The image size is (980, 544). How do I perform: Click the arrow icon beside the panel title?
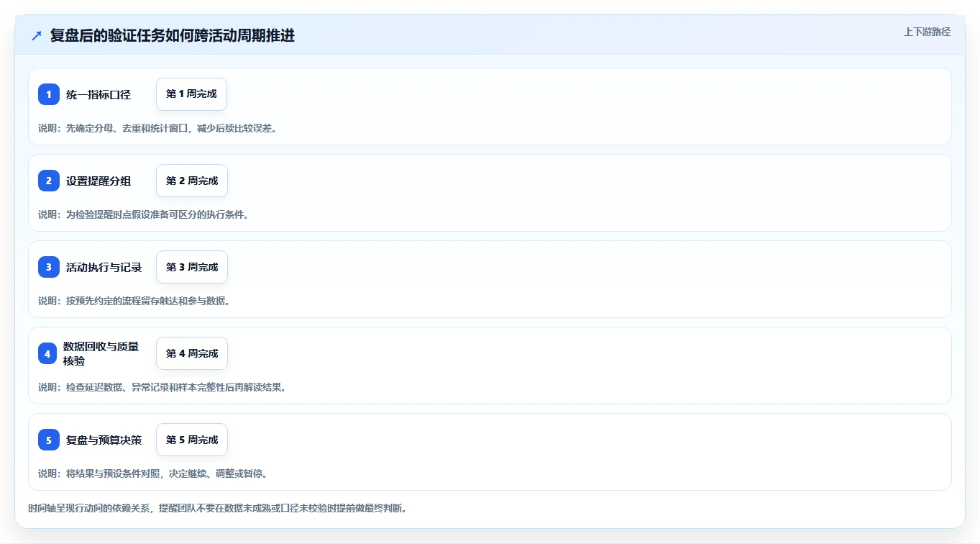[x=37, y=36]
